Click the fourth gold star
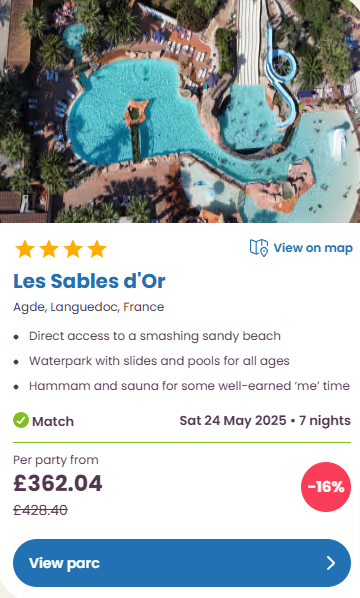This screenshot has height=598, width=360. [x=97, y=249]
